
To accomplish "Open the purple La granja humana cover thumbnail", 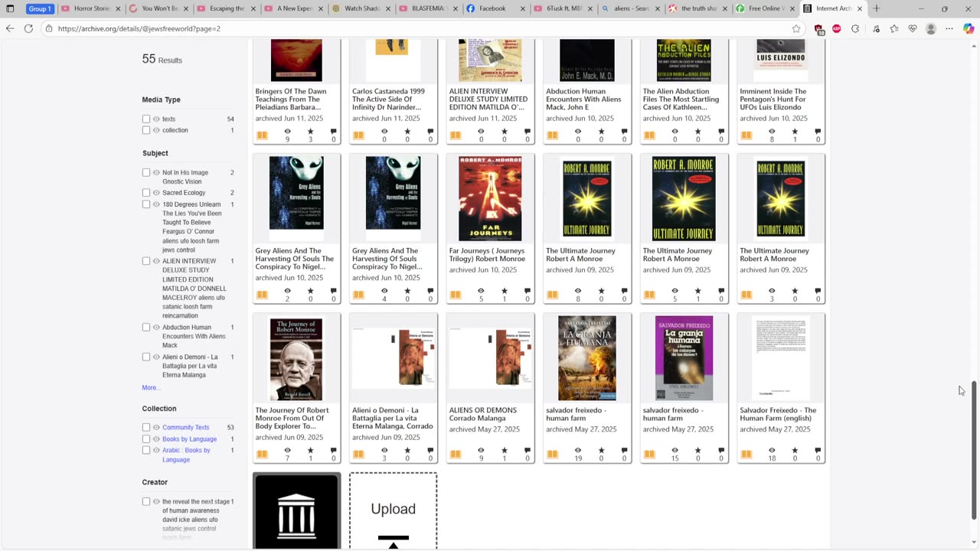I will 684,358.
